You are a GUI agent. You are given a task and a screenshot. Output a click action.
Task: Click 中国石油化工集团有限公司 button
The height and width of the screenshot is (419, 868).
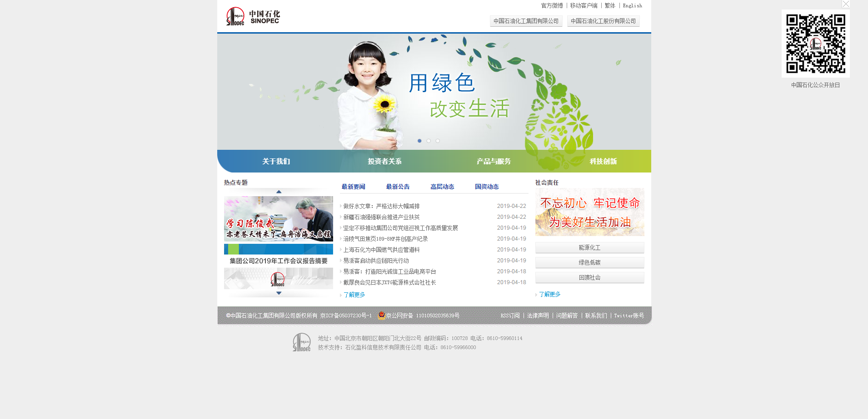point(526,21)
